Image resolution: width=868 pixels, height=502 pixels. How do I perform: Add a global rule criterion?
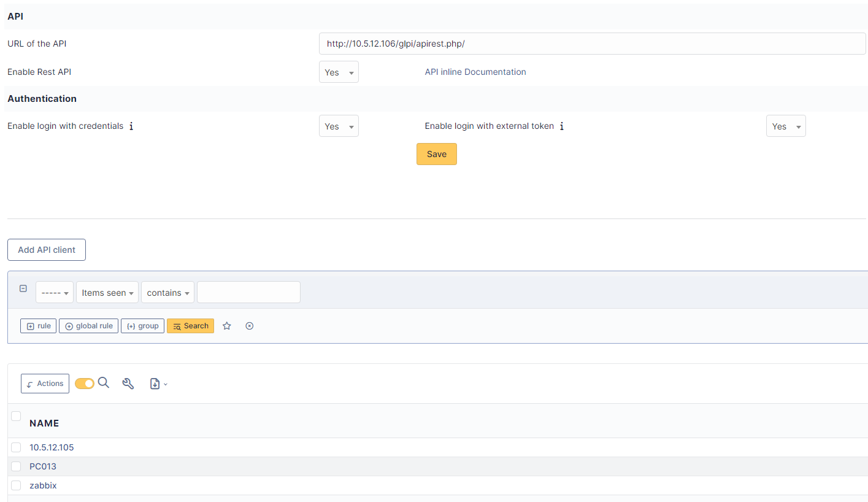coord(89,326)
